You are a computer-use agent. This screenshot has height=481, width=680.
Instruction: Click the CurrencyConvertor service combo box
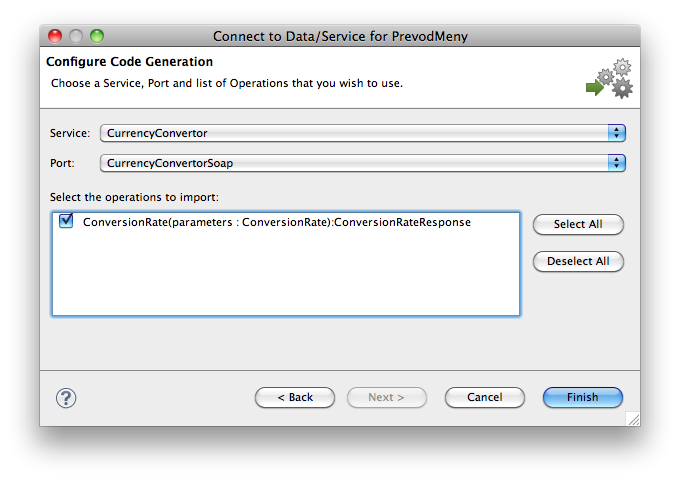pos(363,133)
